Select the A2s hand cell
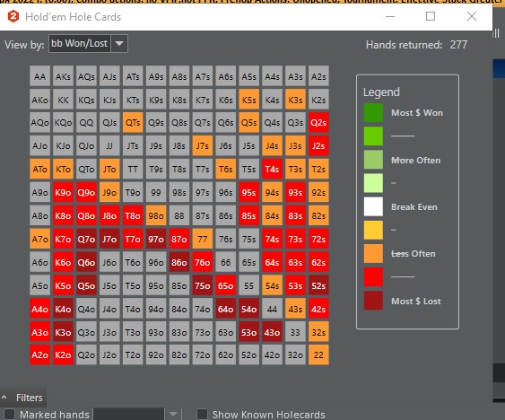Image resolution: width=505 pixels, height=420 pixels. (318, 76)
